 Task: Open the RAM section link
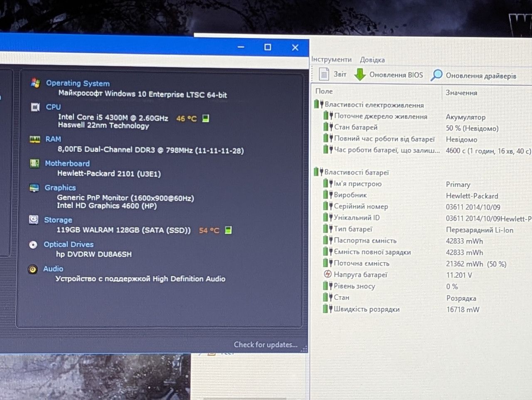point(53,139)
